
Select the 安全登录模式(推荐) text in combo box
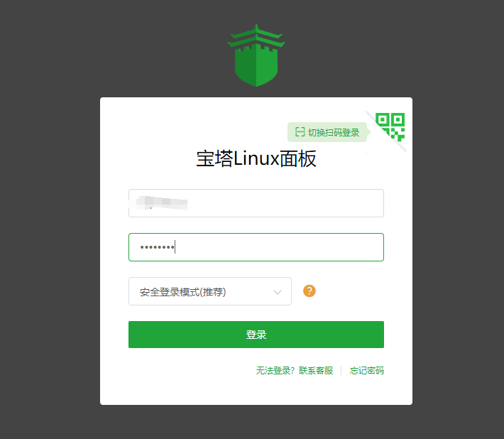(182, 292)
